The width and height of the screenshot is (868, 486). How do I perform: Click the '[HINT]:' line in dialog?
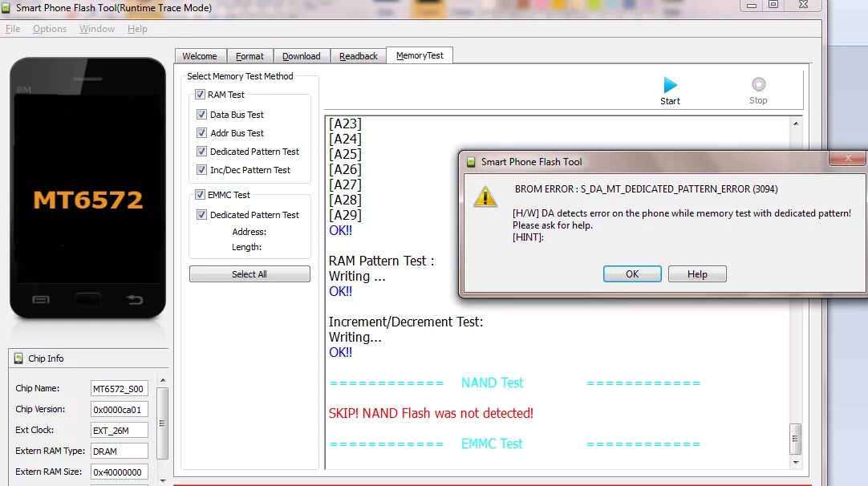pyautogui.click(x=528, y=237)
